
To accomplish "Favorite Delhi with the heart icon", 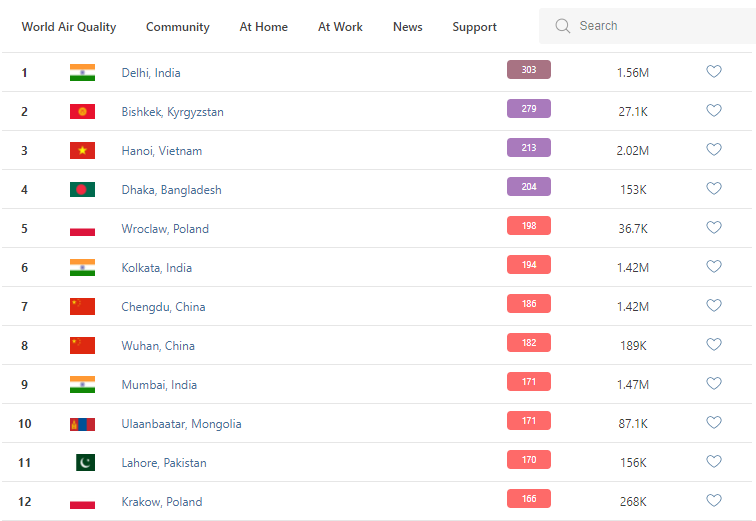I will pos(714,72).
